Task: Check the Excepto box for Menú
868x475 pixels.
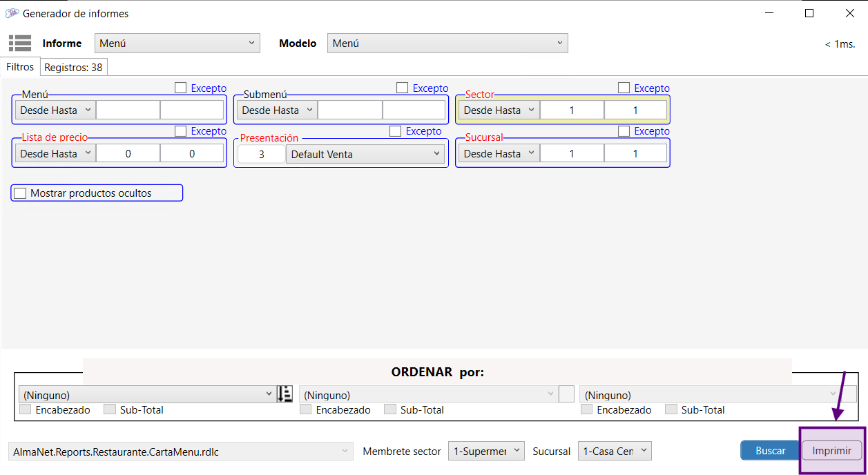Action: pos(181,88)
